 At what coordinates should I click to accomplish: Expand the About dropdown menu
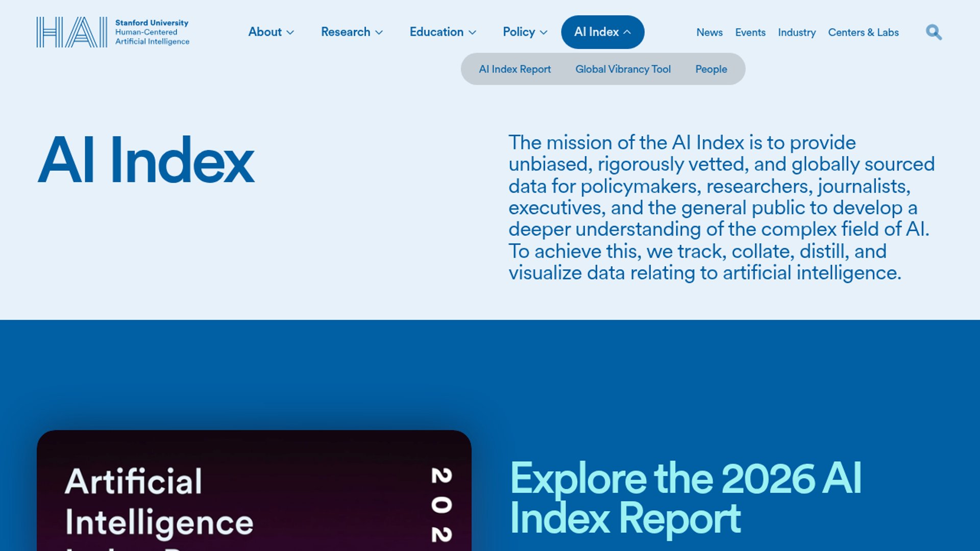pyautogui.click(x=271, y=32)
